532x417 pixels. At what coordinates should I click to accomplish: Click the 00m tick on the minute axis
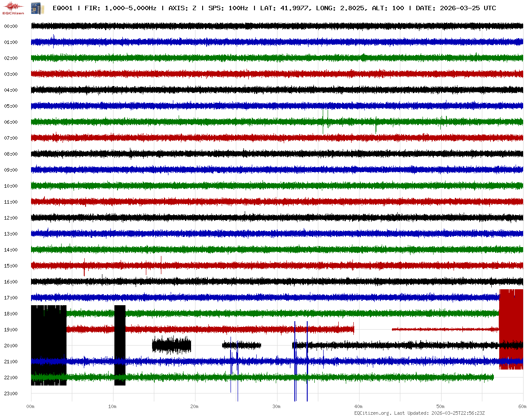click(31, 406)
